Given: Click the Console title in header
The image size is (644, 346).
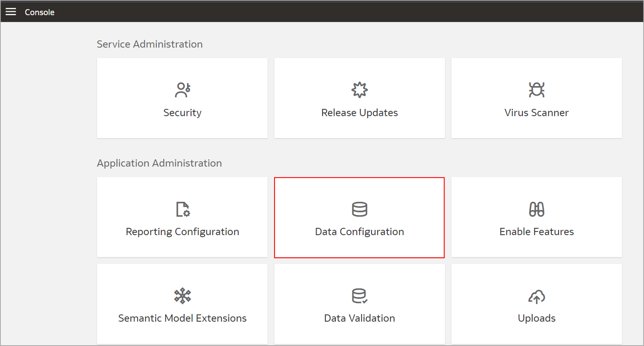Looking at the screenshot, I should [39, 12].
